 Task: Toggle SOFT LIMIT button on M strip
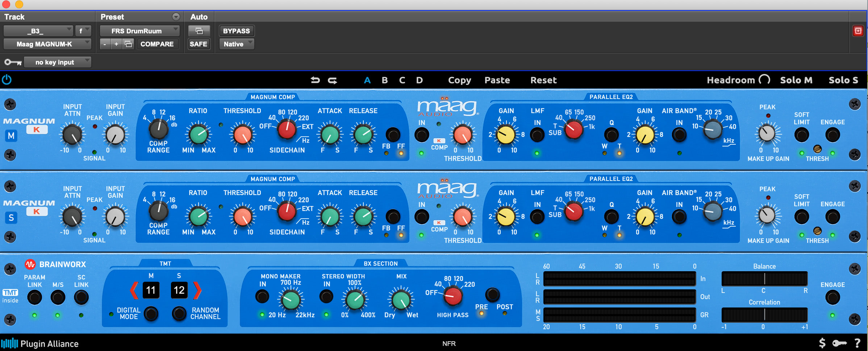click(x=801, y=135)
